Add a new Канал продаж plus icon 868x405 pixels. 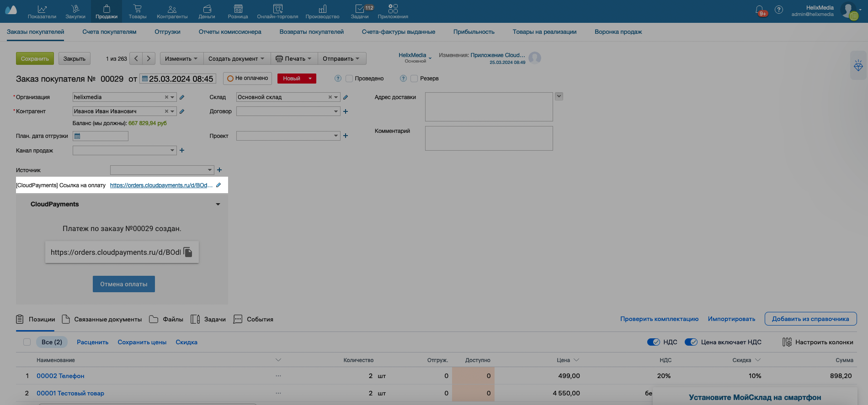click(x=182, y=150)
